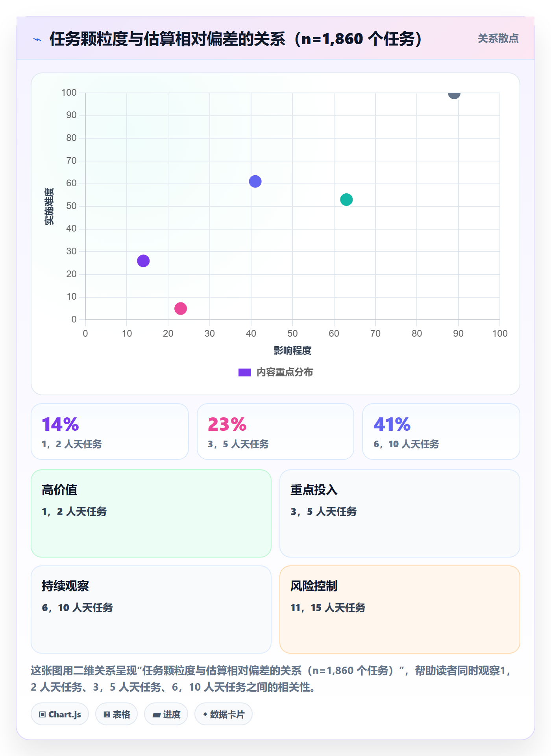Click the Chart.js tag chip
The width and height of the screenshot is (551, 756).
click(x=60, y=714)
